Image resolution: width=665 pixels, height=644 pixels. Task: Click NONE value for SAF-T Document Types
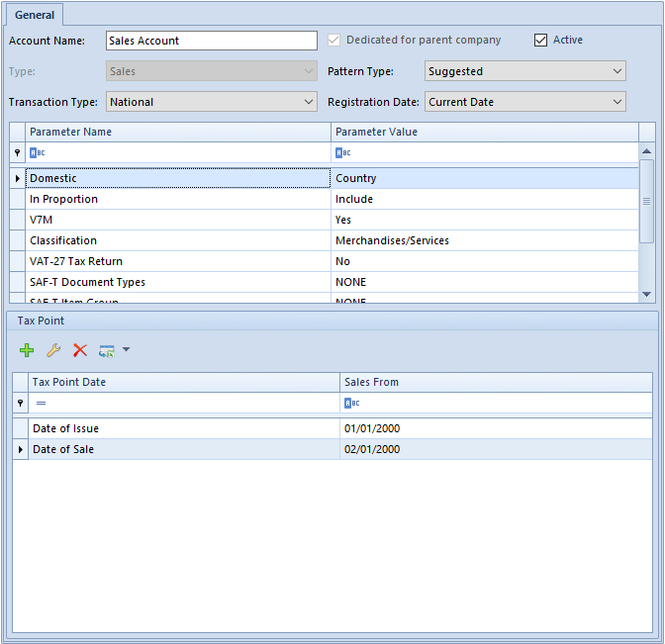485,282
